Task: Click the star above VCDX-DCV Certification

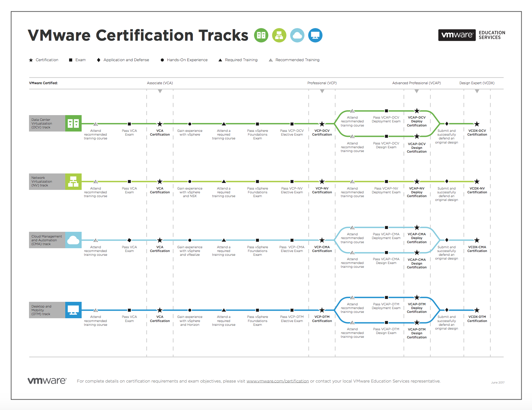Action: tap(477, 124)
